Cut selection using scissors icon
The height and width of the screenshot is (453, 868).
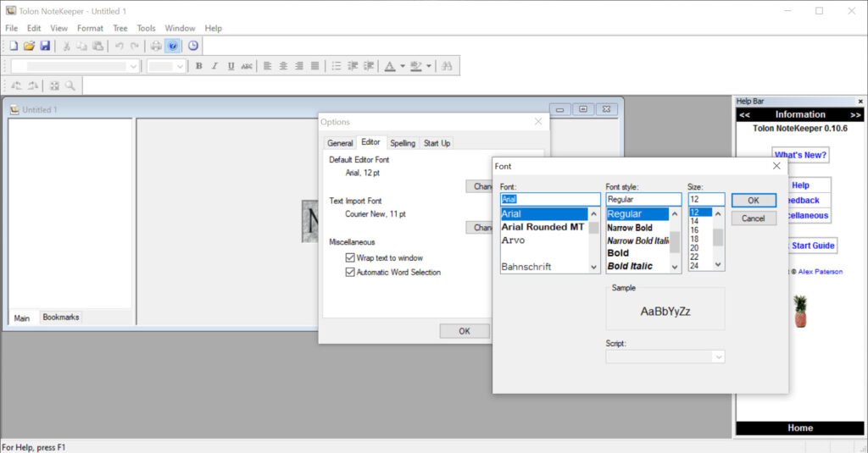(66, 46)
